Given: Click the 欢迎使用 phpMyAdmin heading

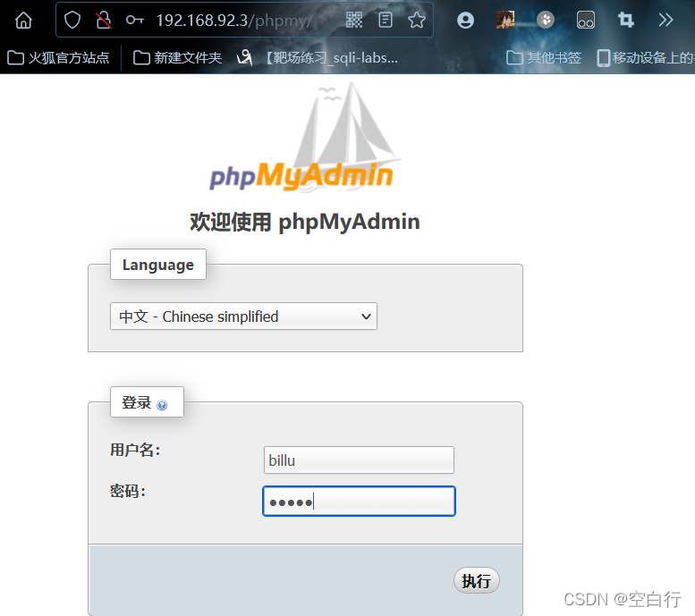Looking at the screenshot, I should click(305, 222).
